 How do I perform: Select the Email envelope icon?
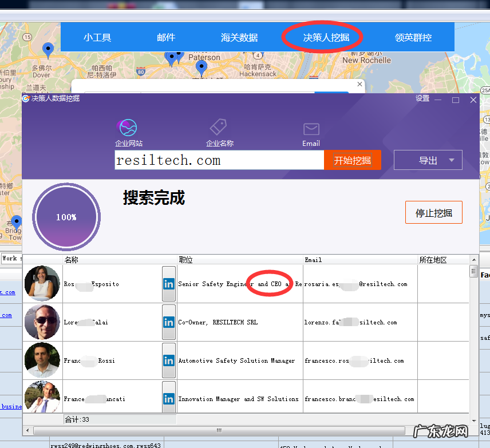pyautogui.click(x=311, y=128)
